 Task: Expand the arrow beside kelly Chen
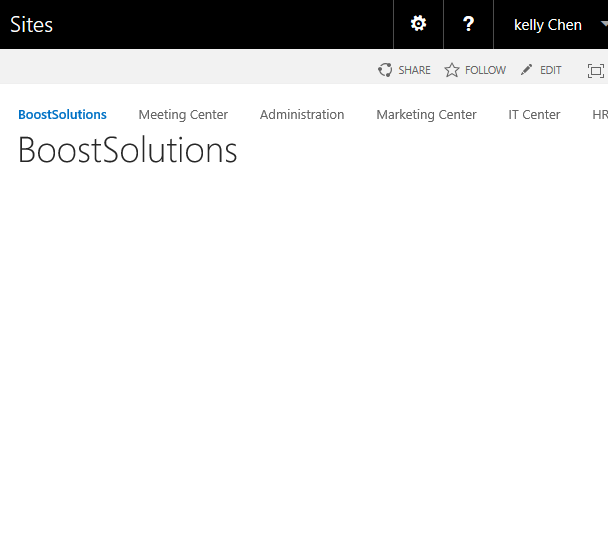coord(603,24)
